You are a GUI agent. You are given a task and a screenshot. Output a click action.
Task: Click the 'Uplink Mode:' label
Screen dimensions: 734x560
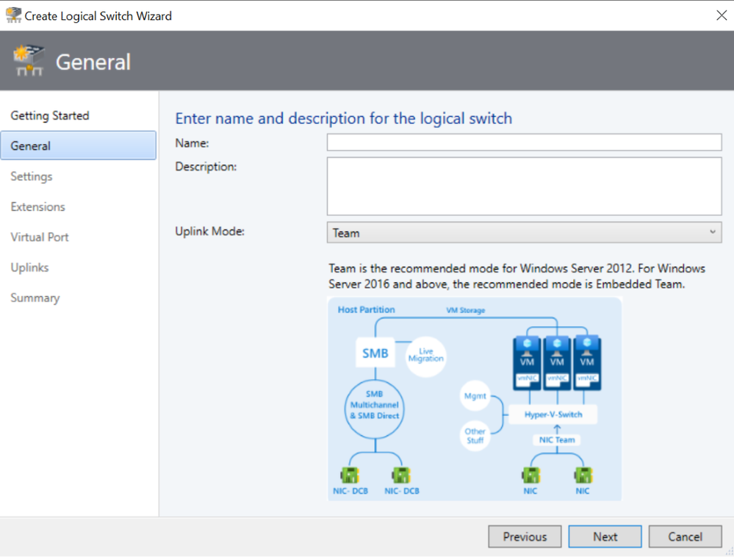(209, 231)
